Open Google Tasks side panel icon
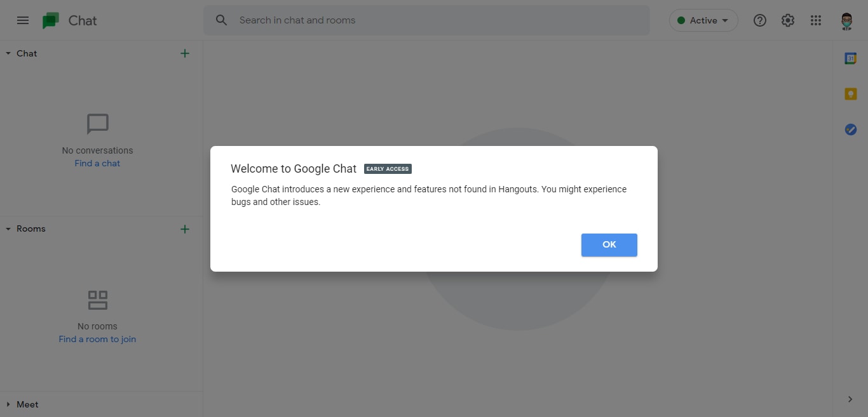868x417 pixels. pos(851,129)
